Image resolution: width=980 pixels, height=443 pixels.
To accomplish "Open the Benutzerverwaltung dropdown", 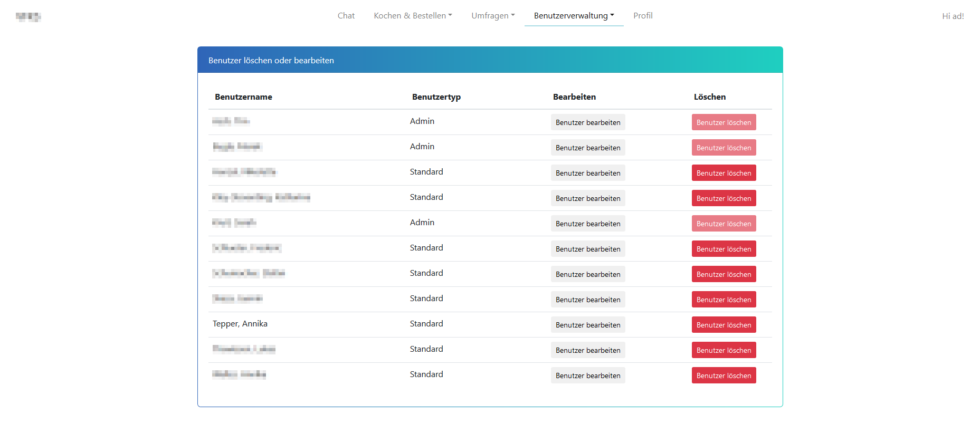I will pos(574,16).
